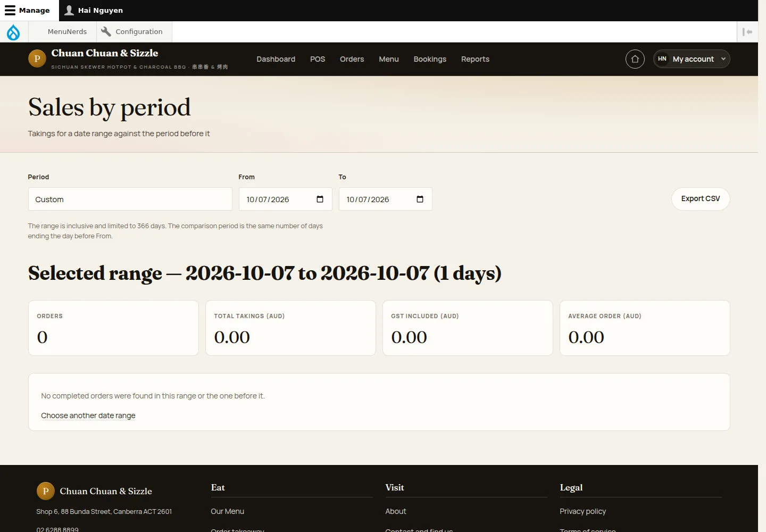The width and height of the screenshot is (766, 532).
Task: Open the To date calendar picker
Action: tap(420, 199)
